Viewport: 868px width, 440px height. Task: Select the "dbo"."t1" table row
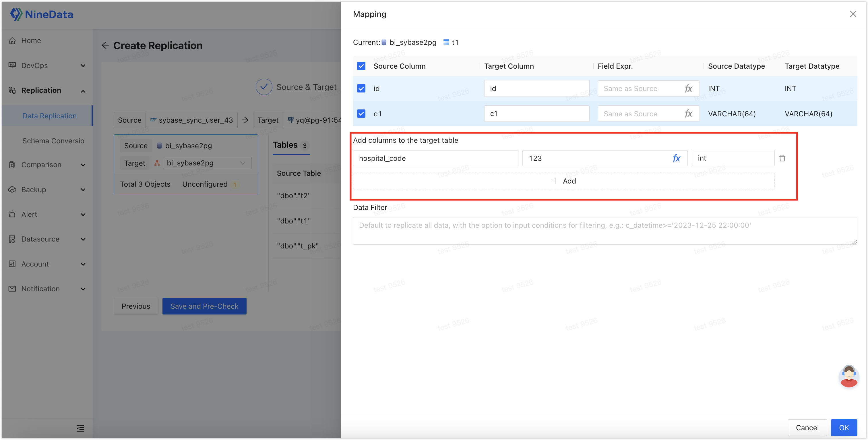306,221
